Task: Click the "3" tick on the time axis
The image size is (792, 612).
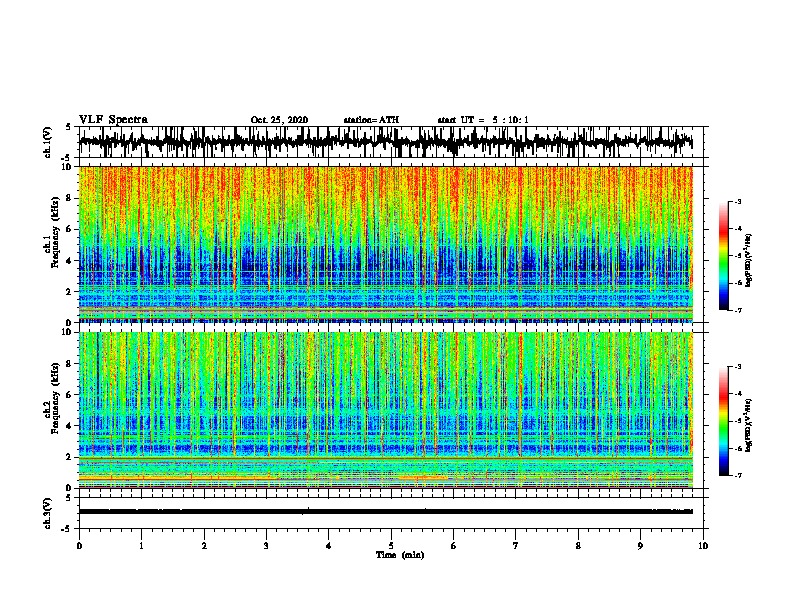Action: point(266,546)
